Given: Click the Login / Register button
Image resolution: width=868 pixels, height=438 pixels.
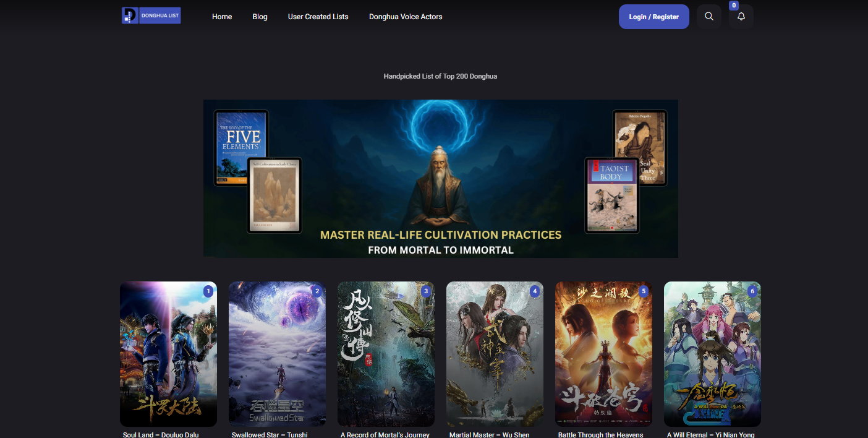Looking at the screenshot, I should tap(654, 17).
